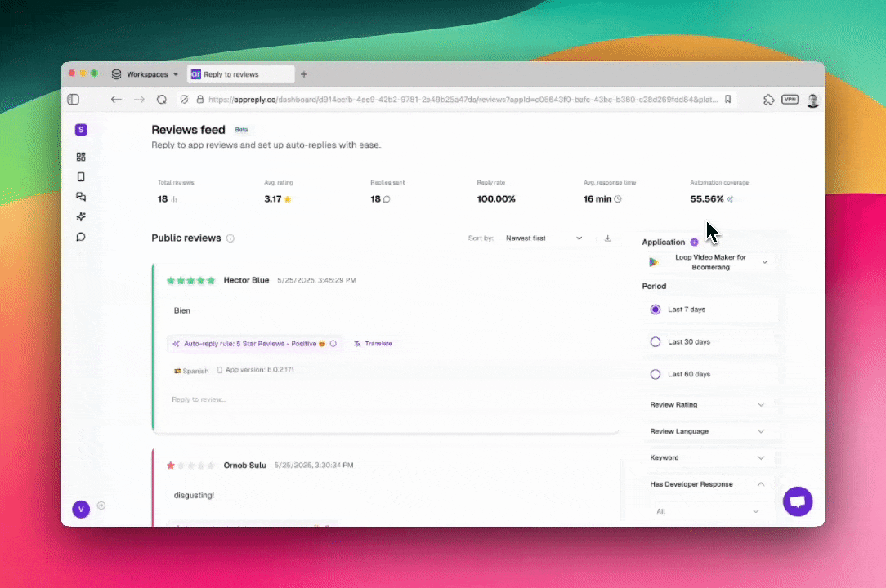Screen dimensions: 886x588
Task: Click the 5/25/2025, 3:30:34 PM timestamp
Action: tap(314, 465)
